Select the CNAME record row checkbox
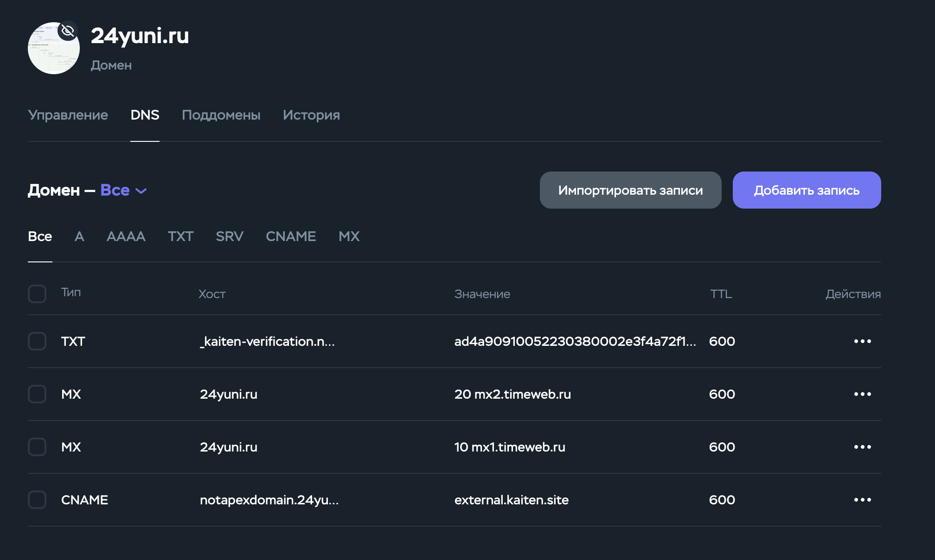 click(37, 500)
